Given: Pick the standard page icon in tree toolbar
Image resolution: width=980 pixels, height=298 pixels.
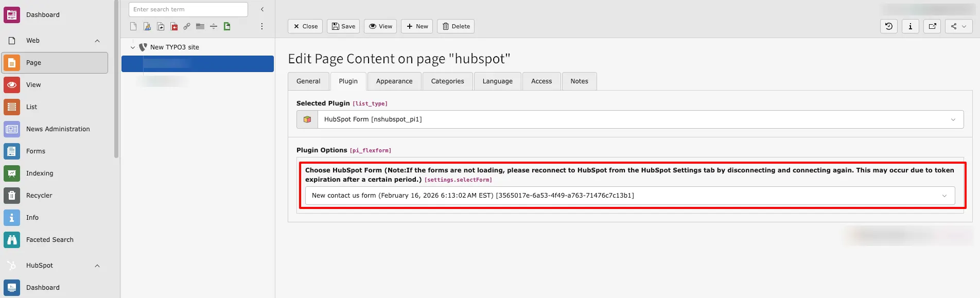Looking at the screenshot, I should pos(133,26).
